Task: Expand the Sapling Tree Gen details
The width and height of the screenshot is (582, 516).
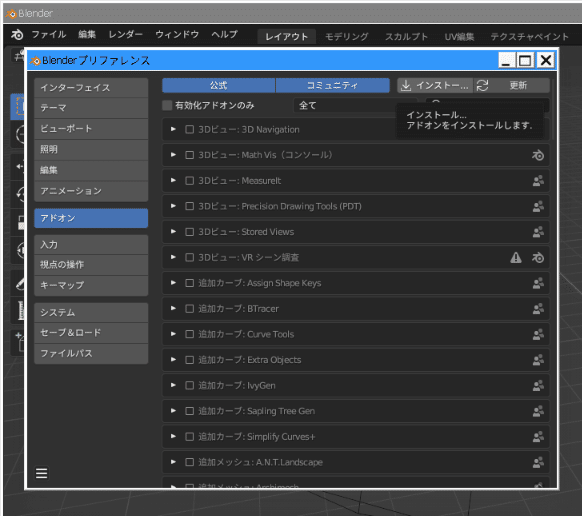Action: (x=173, y=411)
